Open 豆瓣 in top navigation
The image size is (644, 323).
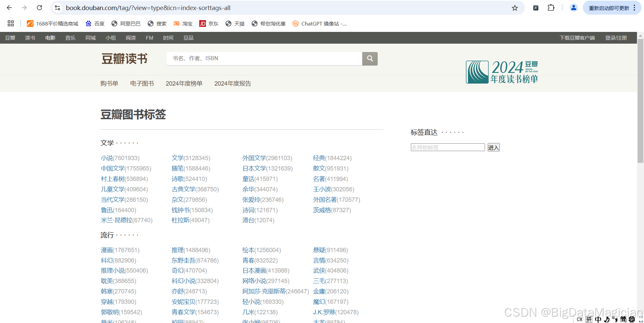(10, 38)
